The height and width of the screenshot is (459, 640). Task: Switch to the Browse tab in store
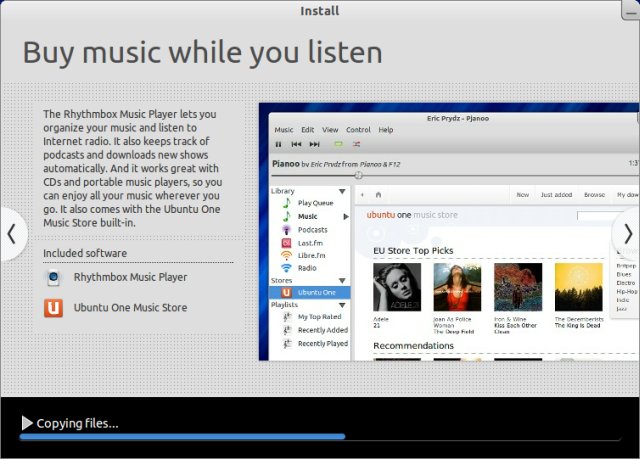pos(594,195)
